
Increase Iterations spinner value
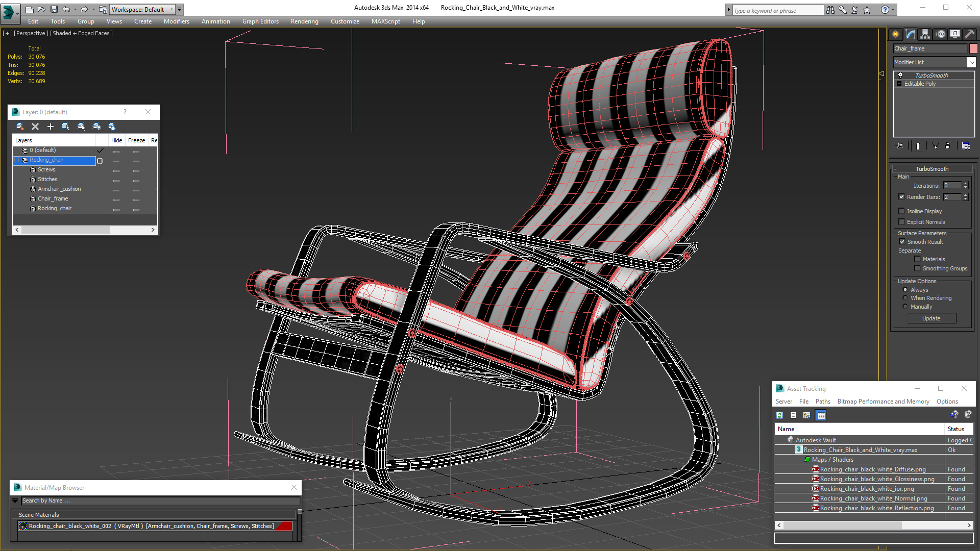[x=965, y=184]
